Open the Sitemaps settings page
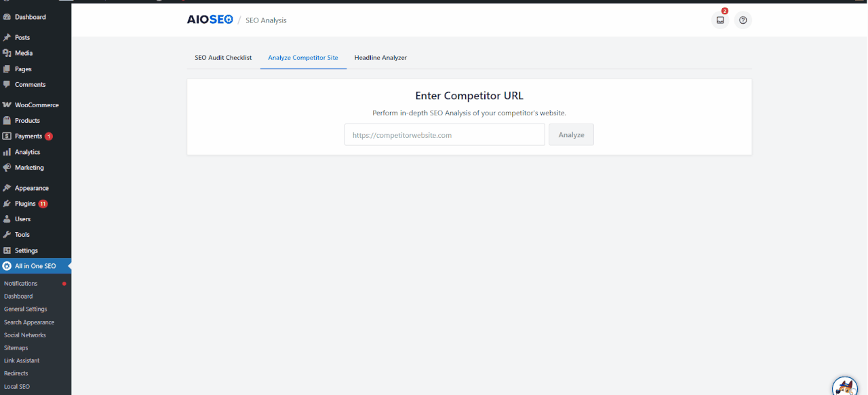The image size is (868, 395). (x=16, y=347)
